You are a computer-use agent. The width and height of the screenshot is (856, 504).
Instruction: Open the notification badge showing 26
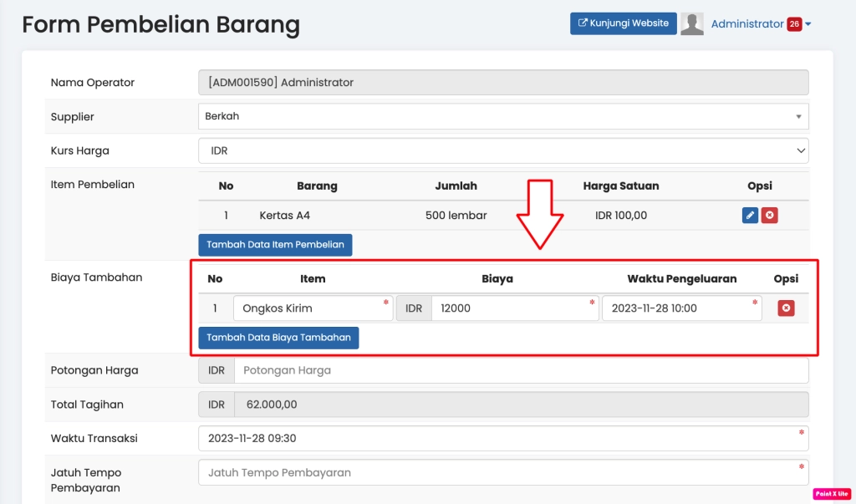pos(794,24)
